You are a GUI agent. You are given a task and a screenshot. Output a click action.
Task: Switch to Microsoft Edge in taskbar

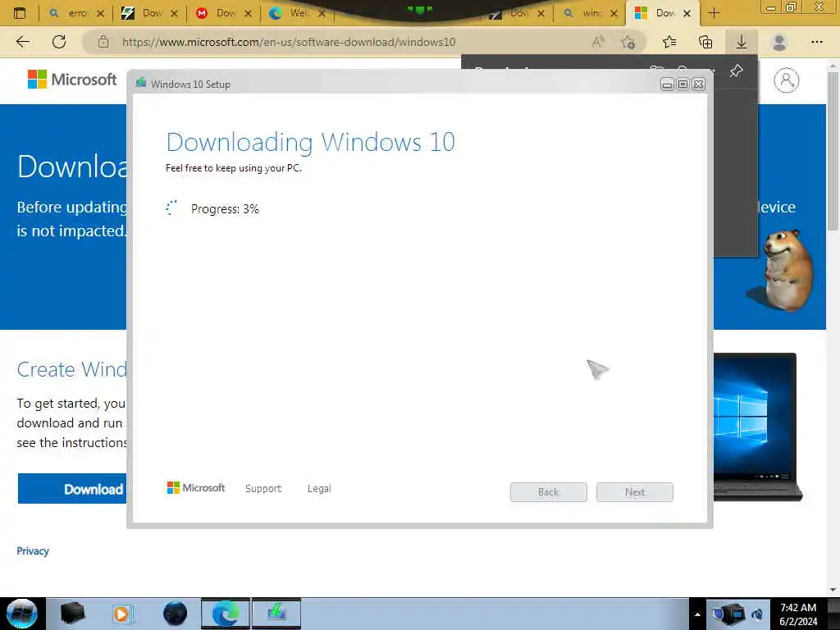click(x=226, y=614)
